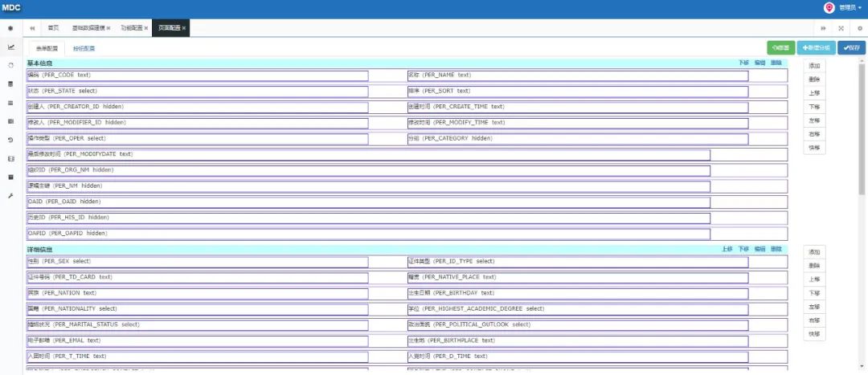
Task: Click 编辑 link in 基本信息 header
Action: [x=759, y=63]
